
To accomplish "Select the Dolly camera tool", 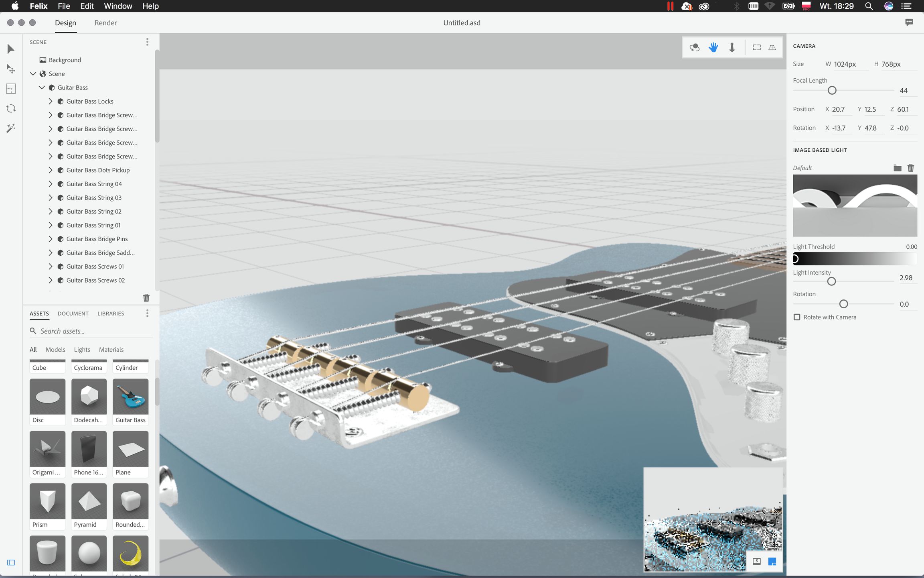I will pos(732,47).
